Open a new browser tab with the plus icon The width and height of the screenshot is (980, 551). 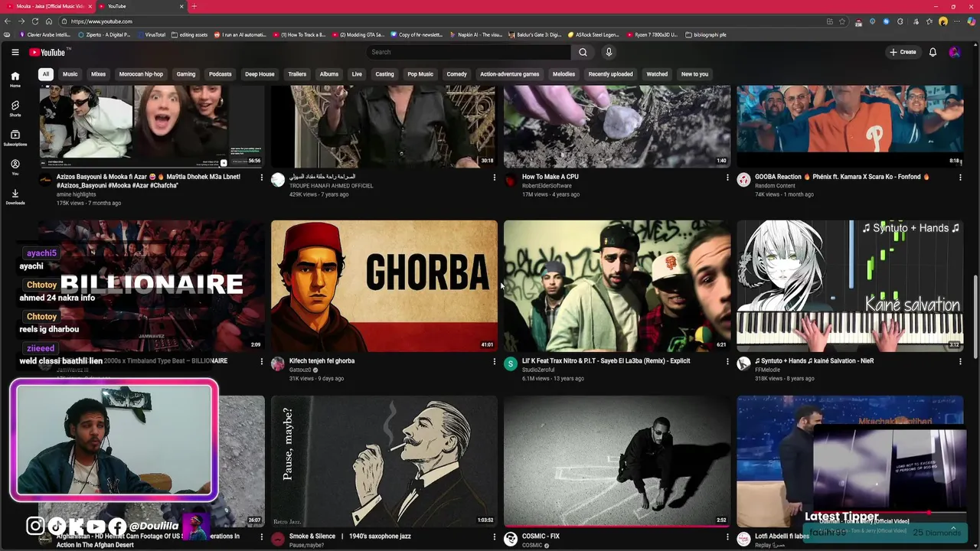click(194, 6)
